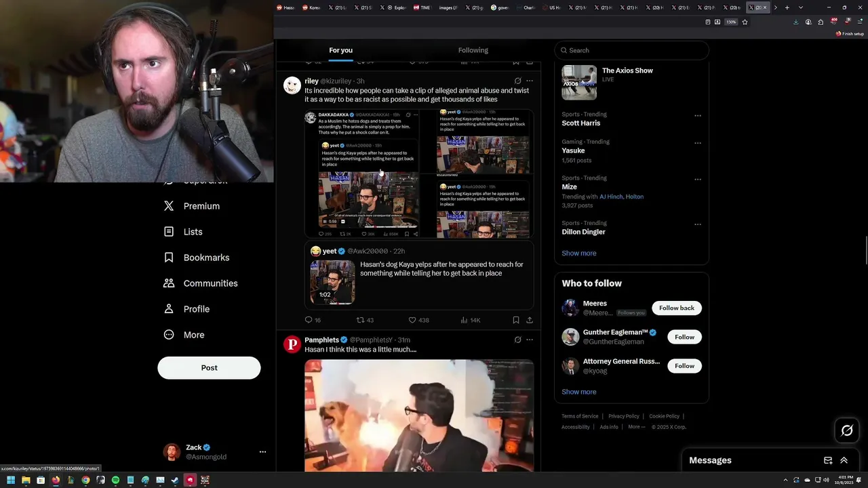Open options for the Scott Harris trend
This screenshot has width=868, height=488.
697,115
